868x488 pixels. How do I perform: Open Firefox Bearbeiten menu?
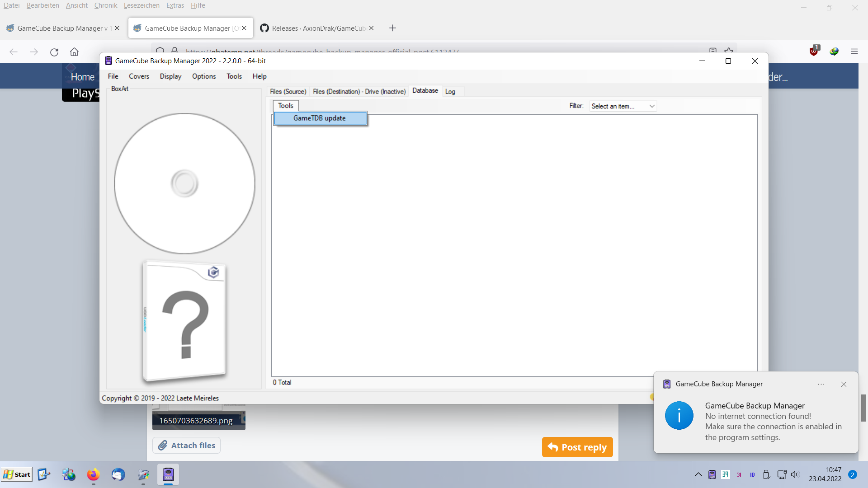[x=43, y=5]
